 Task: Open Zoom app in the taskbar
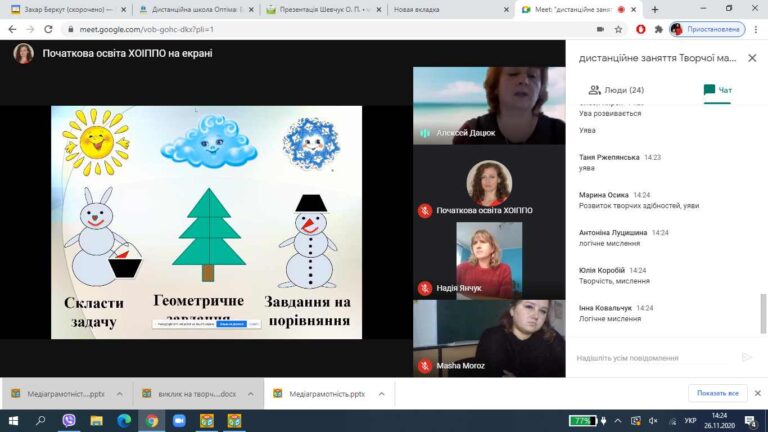(179, 421)
